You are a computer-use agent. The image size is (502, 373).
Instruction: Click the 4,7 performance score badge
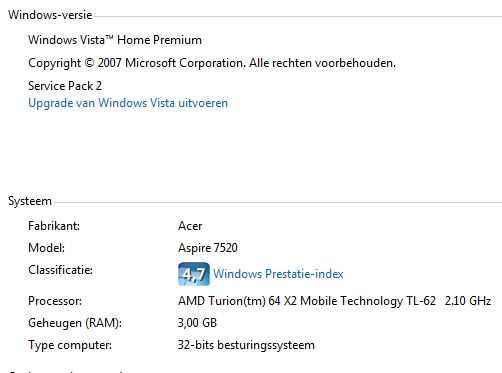(194, 274)
